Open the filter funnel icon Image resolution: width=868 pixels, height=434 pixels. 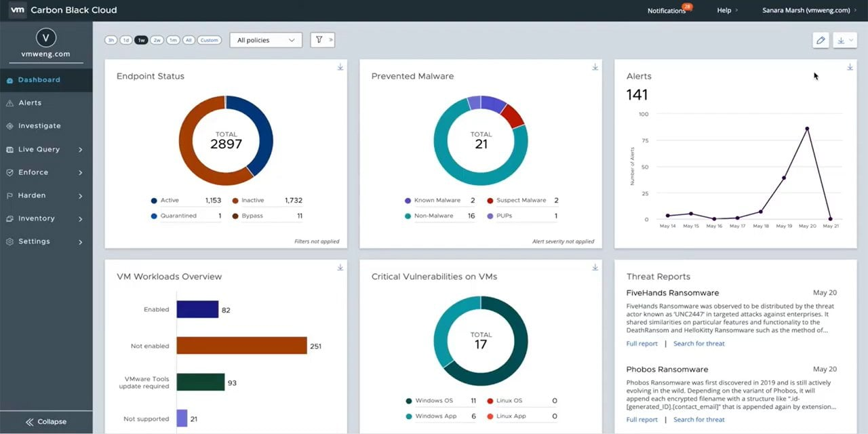[x=319, y=40]
